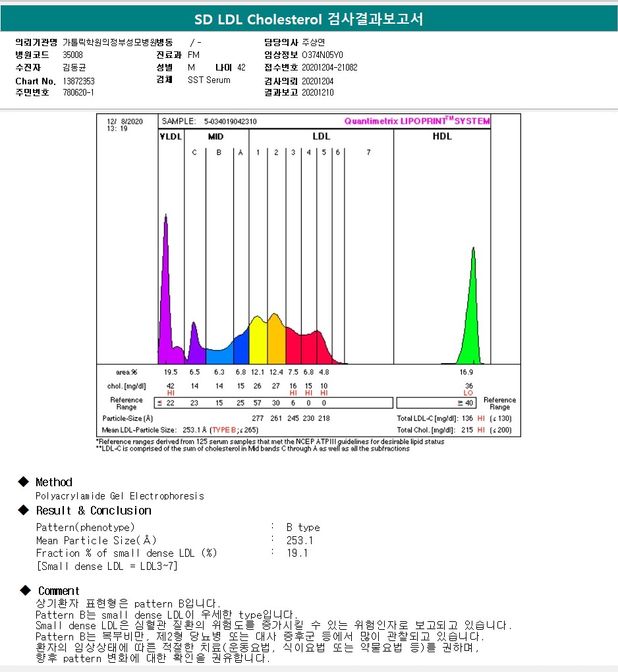Click the blue MID B band area
The image size is (618, 672).
(218, 354)
